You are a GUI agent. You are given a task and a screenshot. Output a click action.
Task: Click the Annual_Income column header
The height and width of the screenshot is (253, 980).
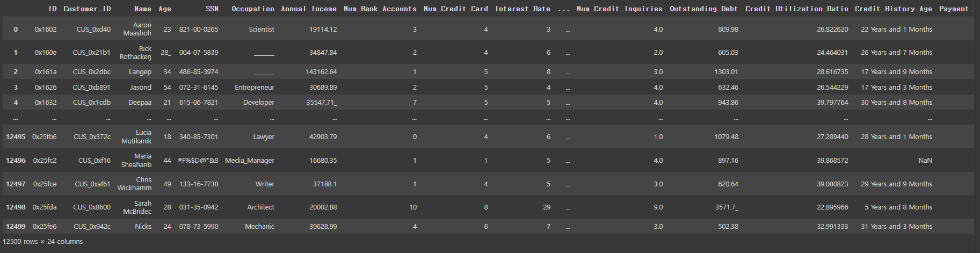point(309,9)
